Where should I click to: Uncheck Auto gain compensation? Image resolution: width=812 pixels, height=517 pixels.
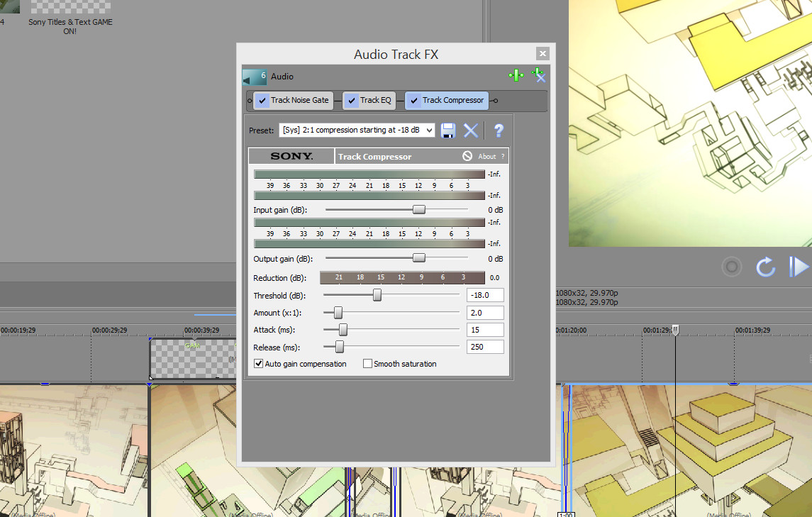point(258,363)
